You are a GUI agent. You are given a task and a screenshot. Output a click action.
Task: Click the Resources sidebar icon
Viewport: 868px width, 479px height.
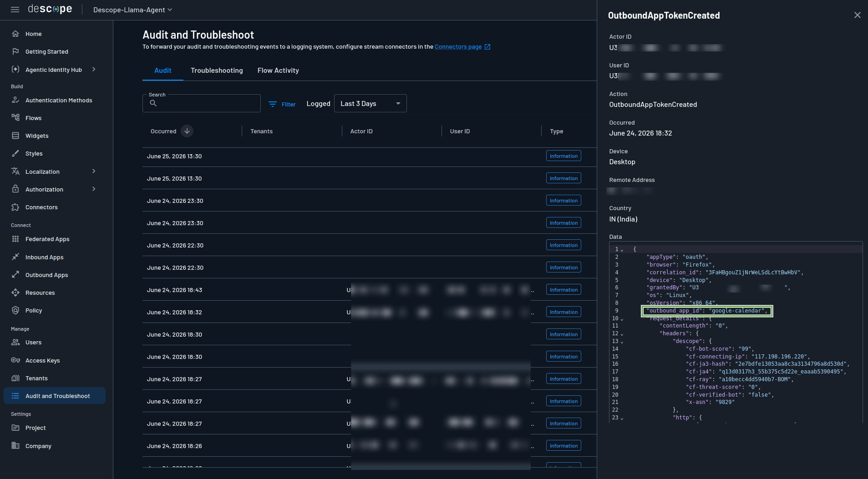15,292
